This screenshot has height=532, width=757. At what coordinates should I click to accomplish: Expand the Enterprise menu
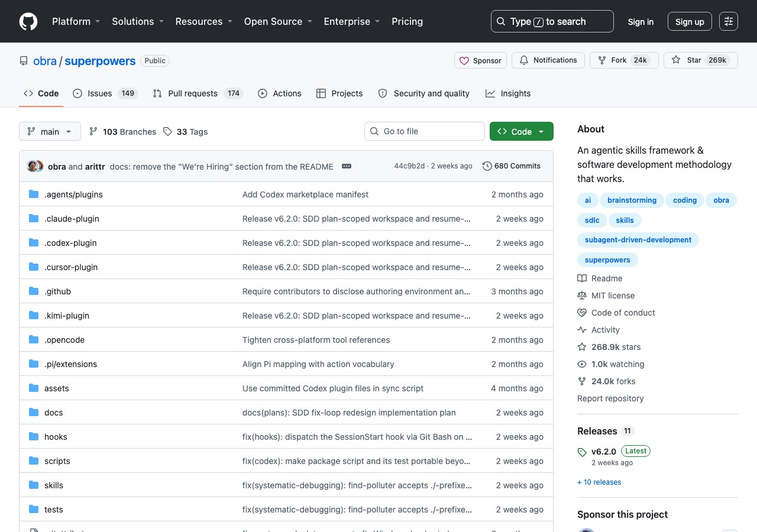click(x=352, y=21)
